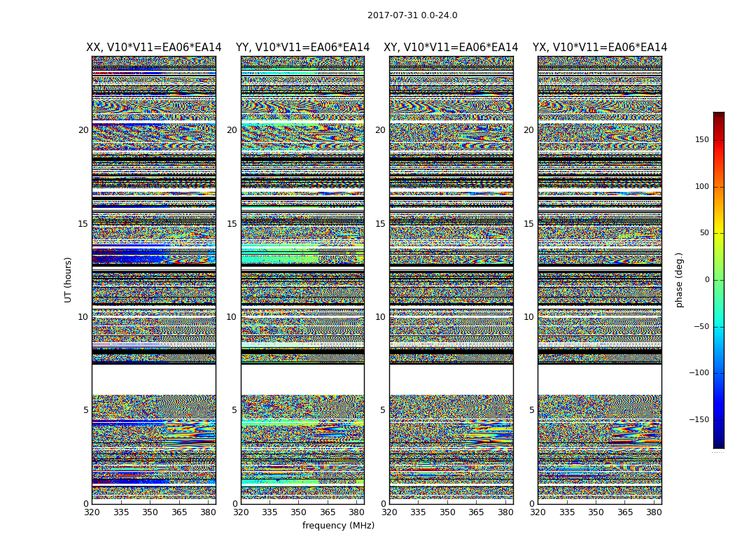Click the 380 MHz tick under YY panel
Viewport: 735px width, 560px height.
coord(357,512)
